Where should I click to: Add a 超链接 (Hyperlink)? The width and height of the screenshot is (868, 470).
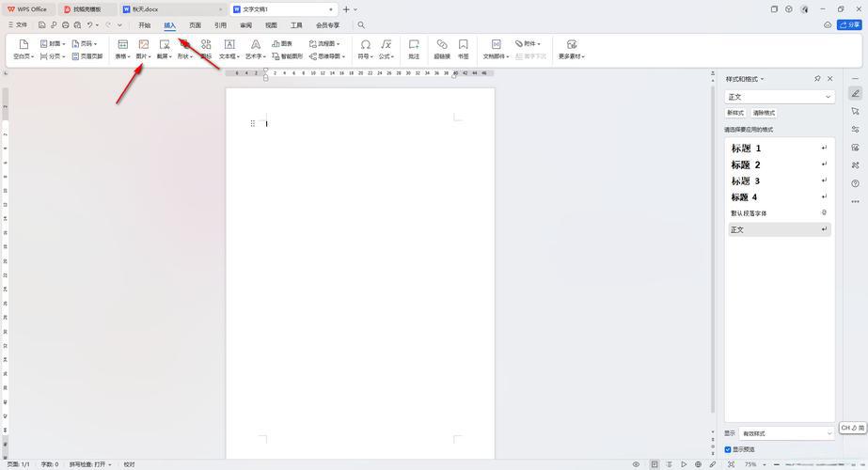click(442, 45)
